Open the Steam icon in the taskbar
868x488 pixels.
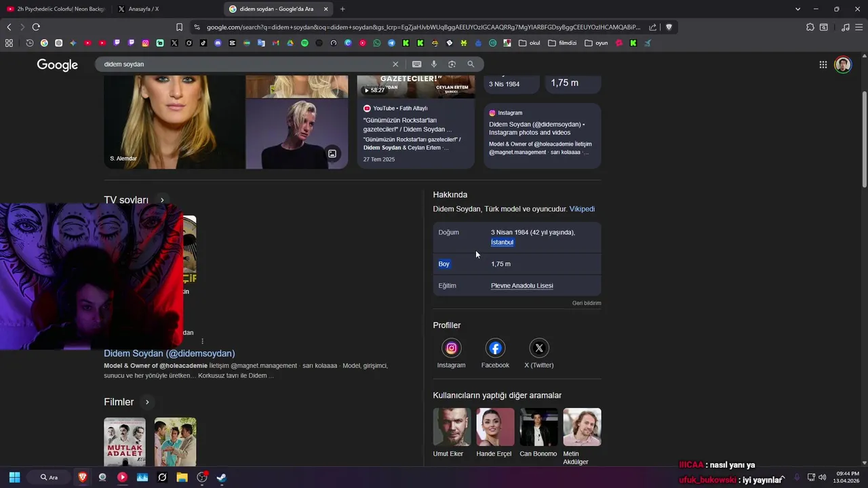(221, 477)
